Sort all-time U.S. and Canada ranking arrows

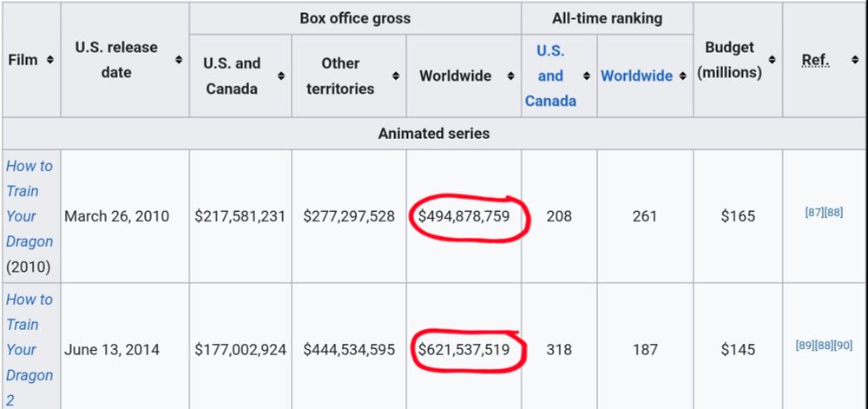tap(588, 76)
